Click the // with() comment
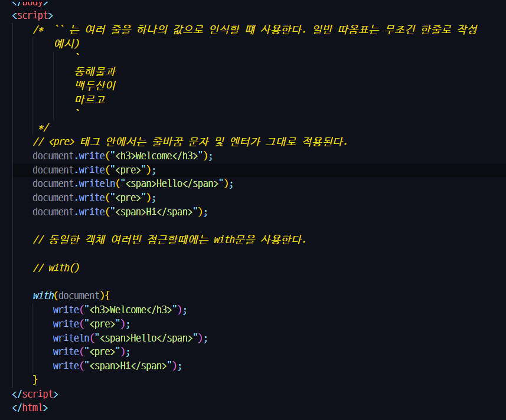The width and height of the screenshot is (506, 420). coord(56,268)
